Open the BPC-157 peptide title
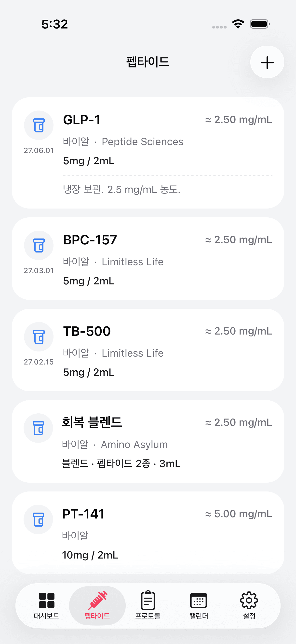Image resolution: width=296 pixels, height=644 pixels. coord(90,240)
